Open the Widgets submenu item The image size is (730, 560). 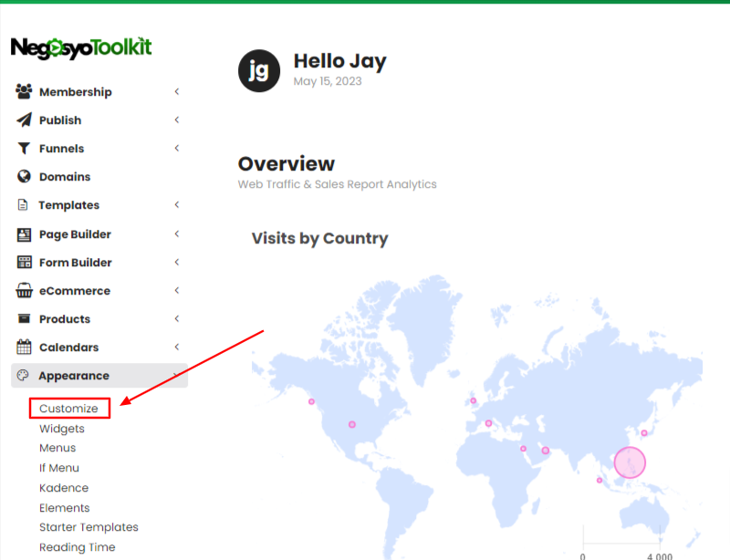[x=62, y=429]
